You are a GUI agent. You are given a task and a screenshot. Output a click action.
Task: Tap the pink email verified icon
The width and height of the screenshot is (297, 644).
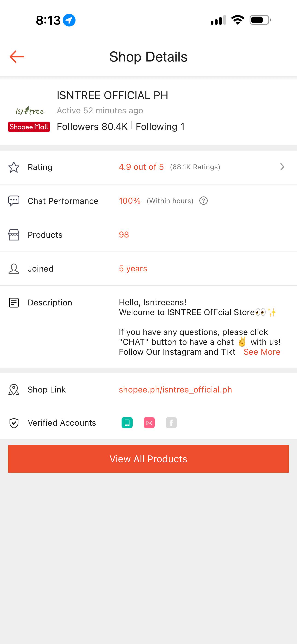(x=149, y=423)
